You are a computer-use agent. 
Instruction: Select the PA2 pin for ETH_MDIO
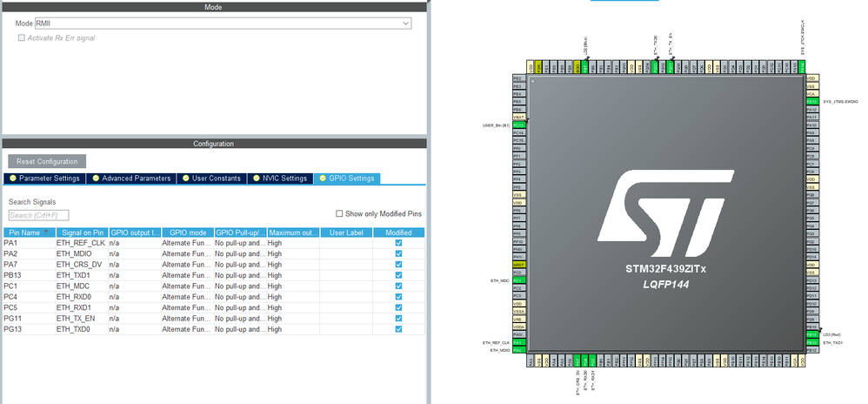click(x=519, y=350)
